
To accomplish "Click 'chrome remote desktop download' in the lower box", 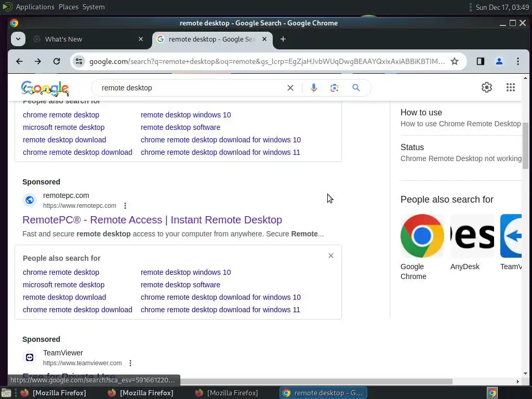I will pos(77,310).
